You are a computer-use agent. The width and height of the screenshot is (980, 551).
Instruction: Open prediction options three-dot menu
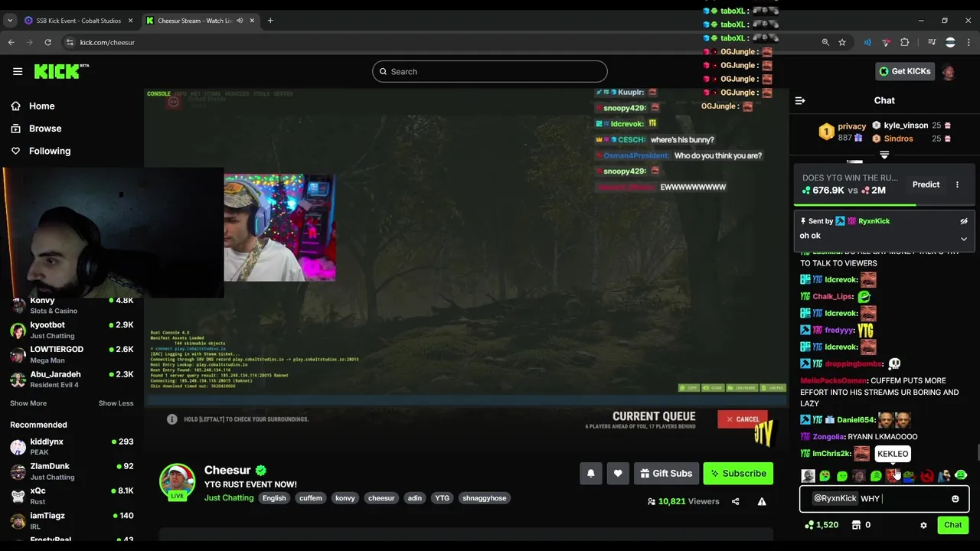pos(957,184)
